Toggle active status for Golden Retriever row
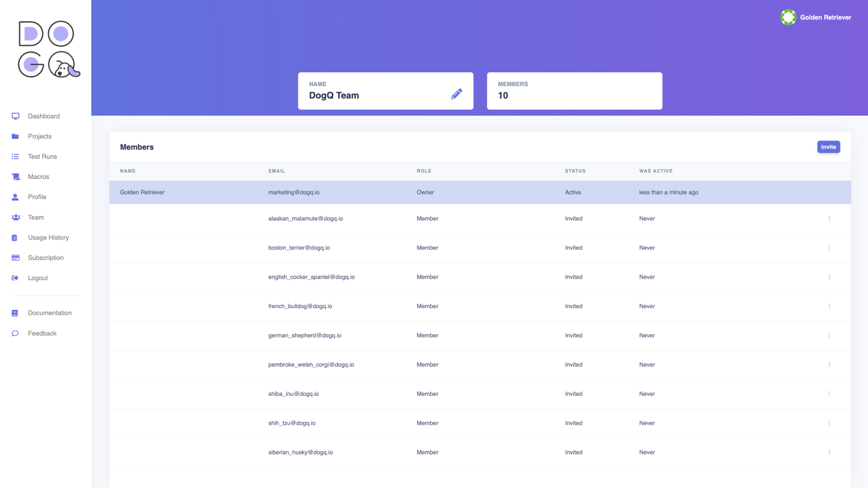The width and height of the screenshot is (868, 488). coord(572,192)
